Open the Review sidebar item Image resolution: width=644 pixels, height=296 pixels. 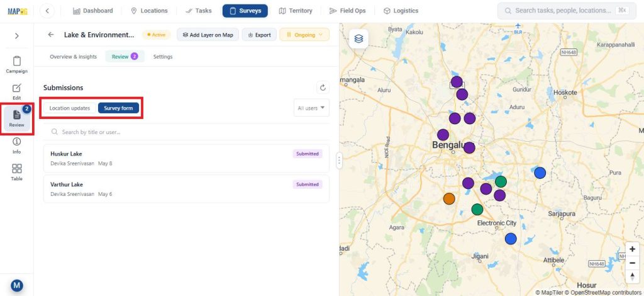(17, 118)
